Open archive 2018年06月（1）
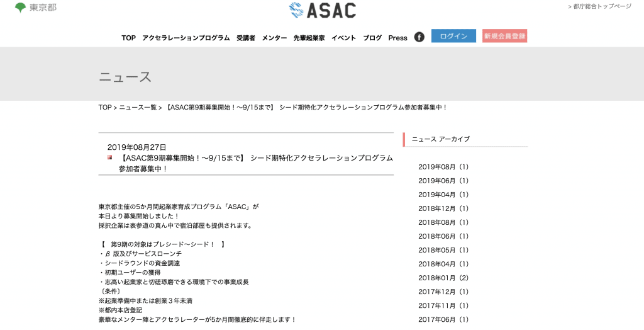644x330 pixels. (x=443, y=236)
